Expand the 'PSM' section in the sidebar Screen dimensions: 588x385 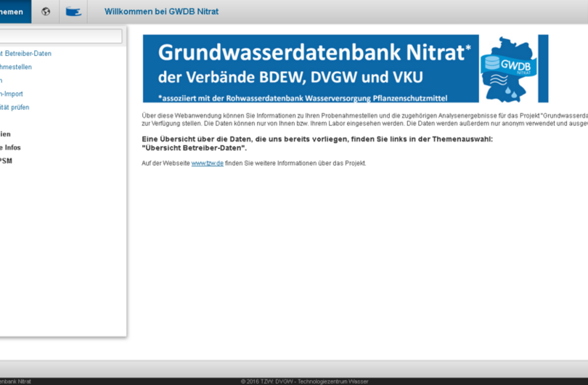point(7,161)
